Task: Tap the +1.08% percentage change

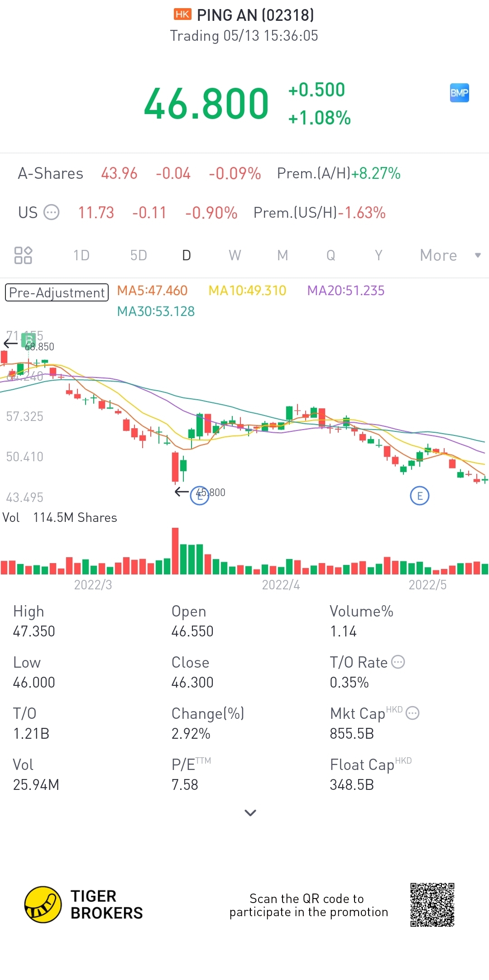Action: (320, 118)
